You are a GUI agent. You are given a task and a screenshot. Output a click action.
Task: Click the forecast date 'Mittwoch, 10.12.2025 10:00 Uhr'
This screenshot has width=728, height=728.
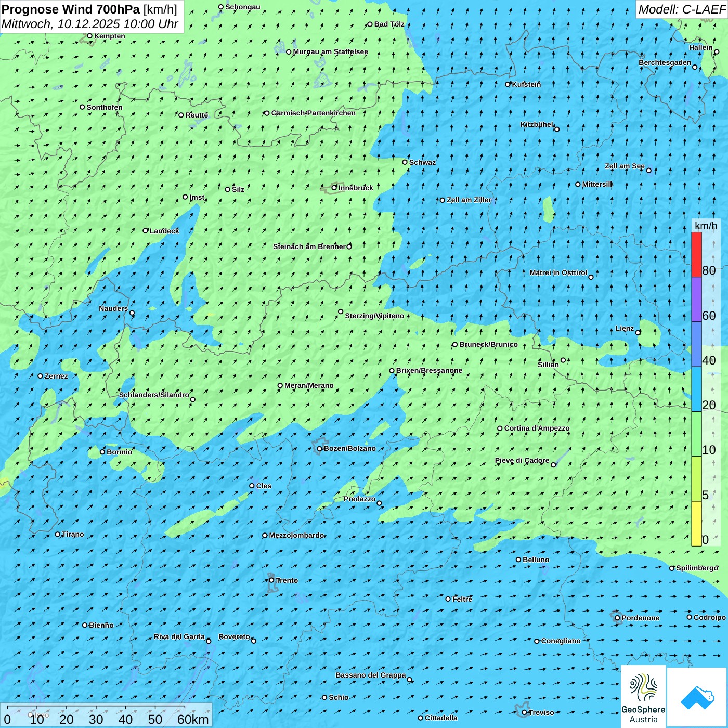point(89,24)
